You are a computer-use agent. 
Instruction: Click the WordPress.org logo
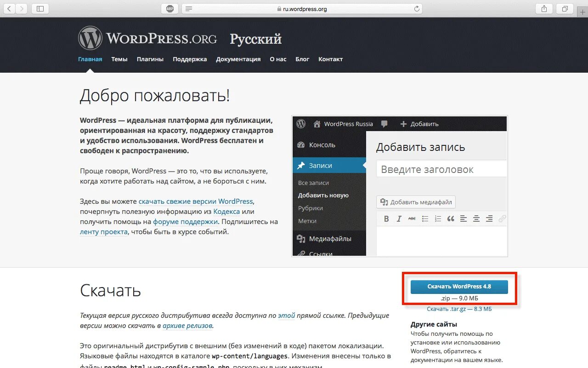[147, 38]
